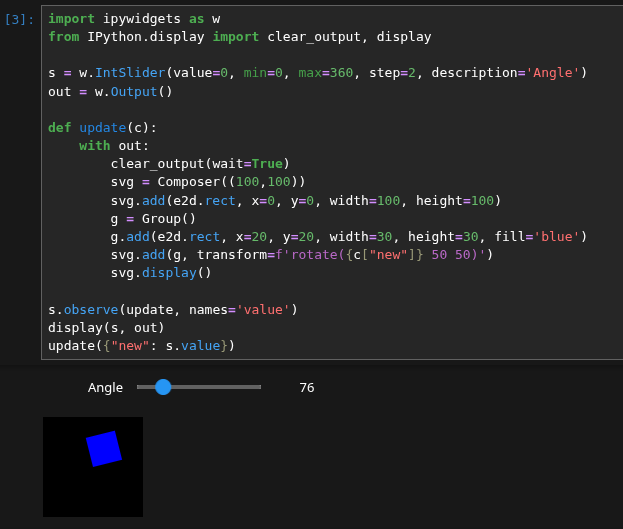The height and width of the screenshot is (529, 623).
Task: Click the 'from IPython.display import' line
Action: tap(240, 37)
